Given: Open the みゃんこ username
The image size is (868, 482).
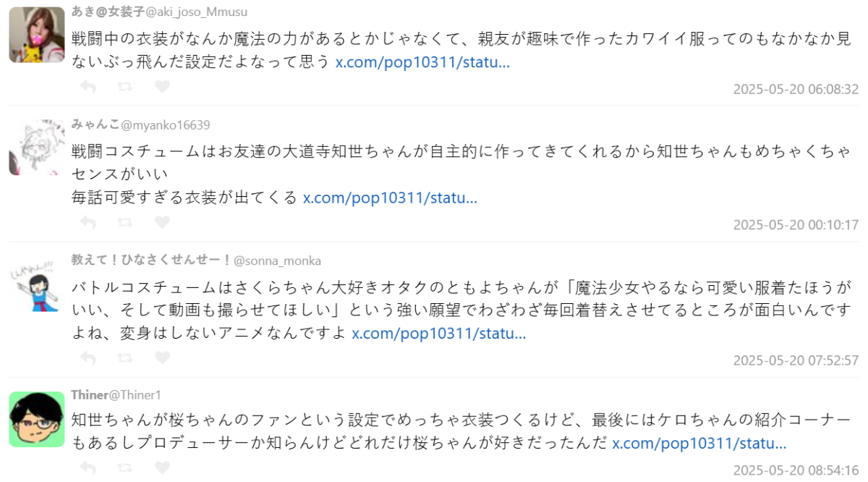Looking at the screenshot, I should (x=95, y=125).
